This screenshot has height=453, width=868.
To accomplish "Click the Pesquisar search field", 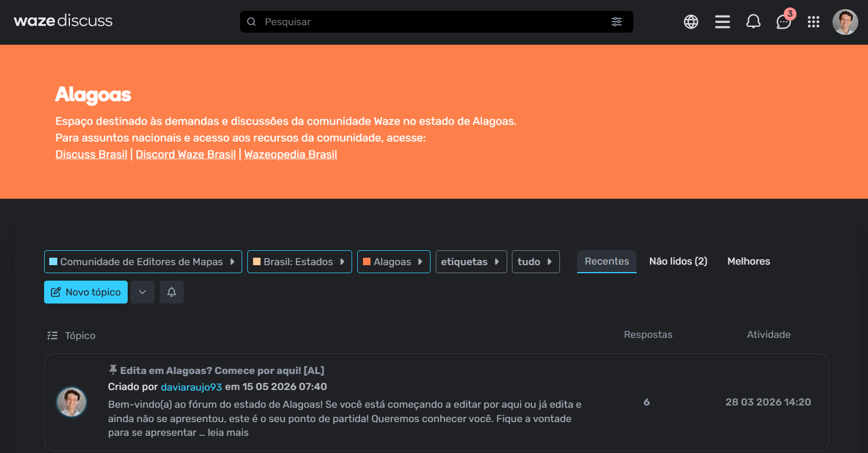I will (436, 22).
